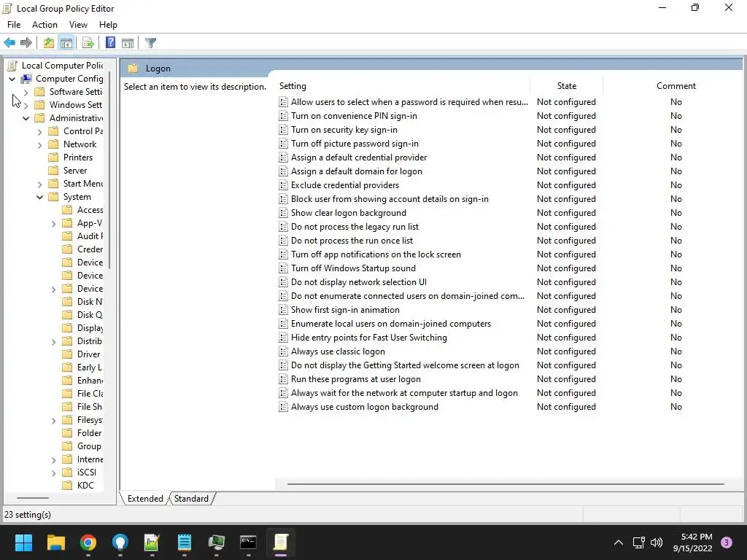Select Do not process the legacy run list
The height and width of the screenshot is (560, 747).
click(x=355, y=227)
